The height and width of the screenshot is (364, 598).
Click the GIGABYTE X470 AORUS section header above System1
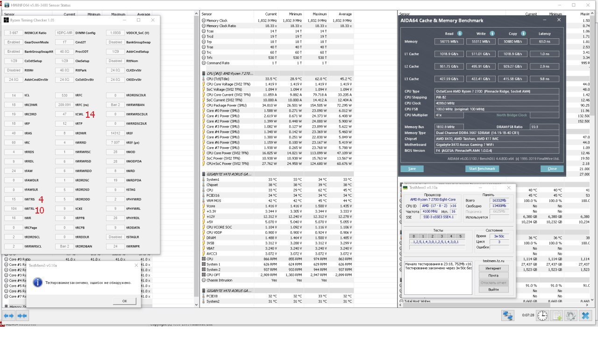click(x=277, y=174)
